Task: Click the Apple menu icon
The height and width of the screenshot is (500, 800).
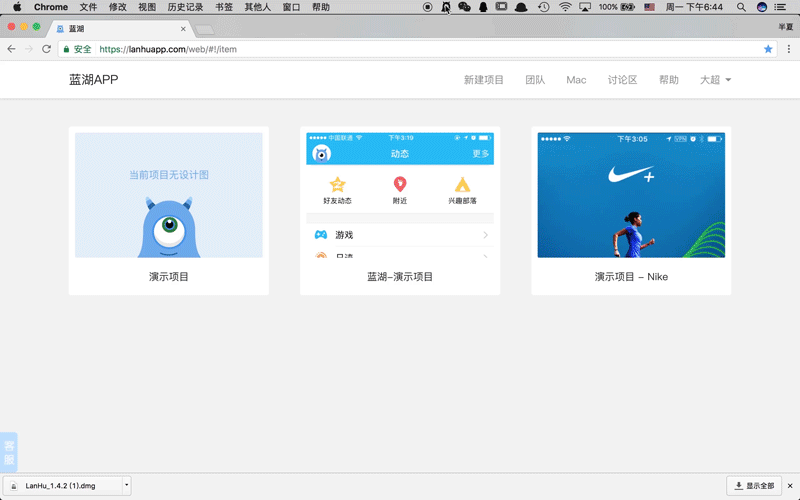Action: pos(17,7)
